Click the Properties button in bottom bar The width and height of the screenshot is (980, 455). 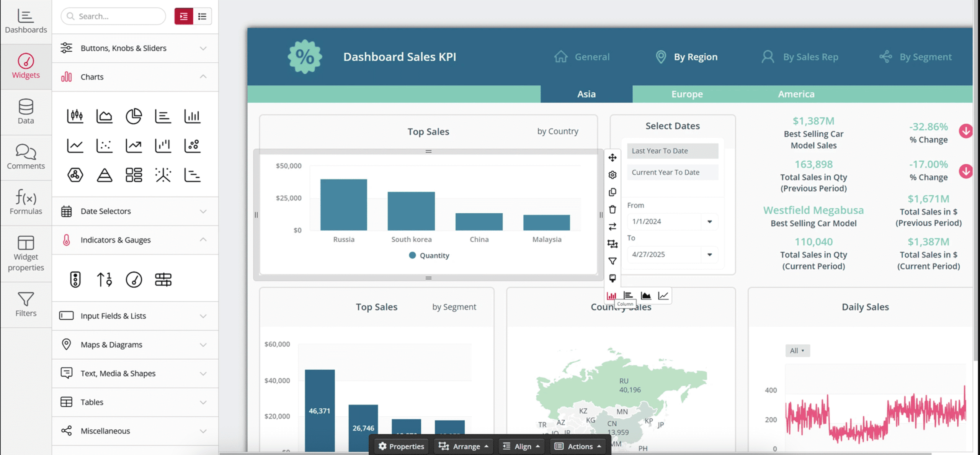tap(401, 446)
